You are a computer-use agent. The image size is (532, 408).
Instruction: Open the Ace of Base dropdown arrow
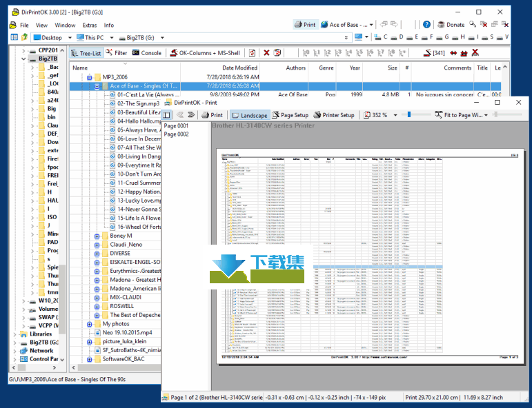pyautogui.click(x=371, y=25)
